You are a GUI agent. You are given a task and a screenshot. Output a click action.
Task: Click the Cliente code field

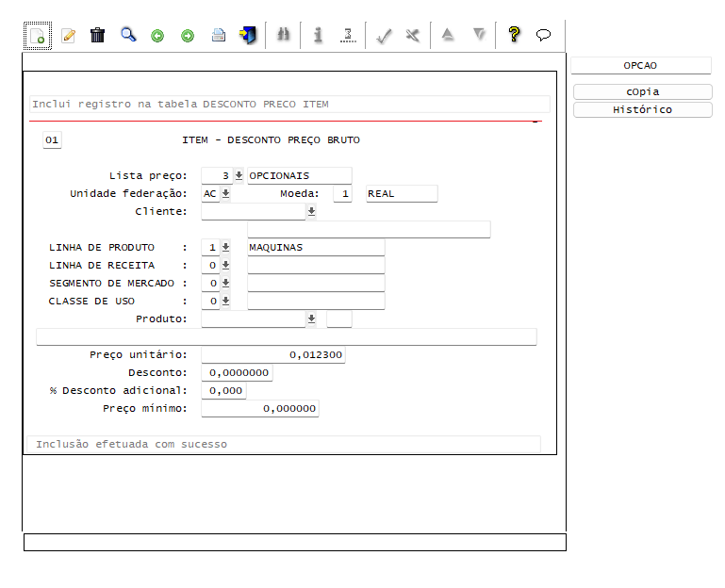pyautogui.click(x=254, y=211)
